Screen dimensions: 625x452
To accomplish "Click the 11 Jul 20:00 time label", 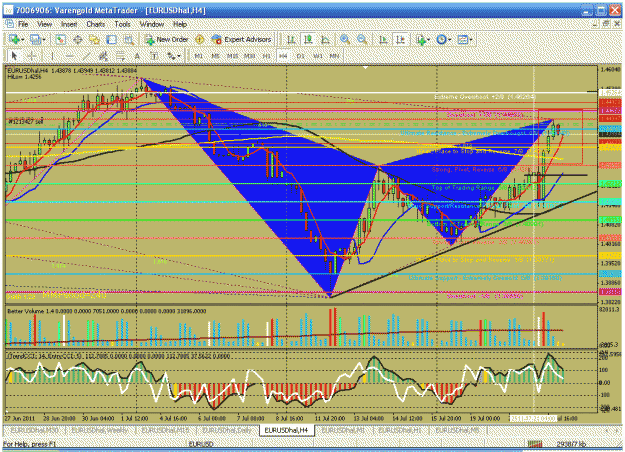I will 330,419.
